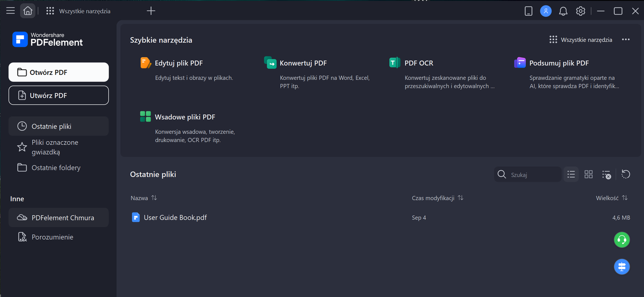644x297 pixels.
Task: Click the PDFelement logo
Action: coord(48,40)
